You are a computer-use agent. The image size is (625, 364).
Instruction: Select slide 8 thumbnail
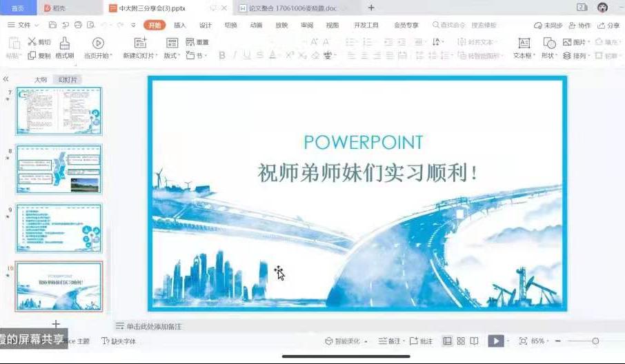pos(59,170)
